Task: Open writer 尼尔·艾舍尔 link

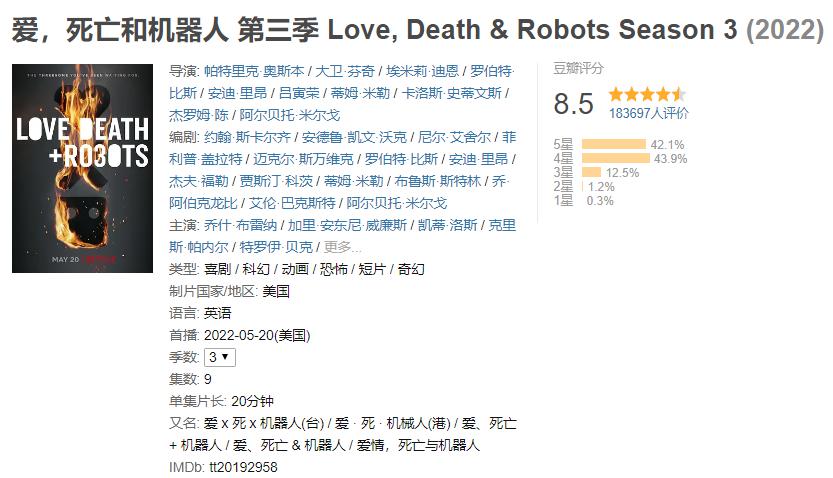Action: (454, 138)
